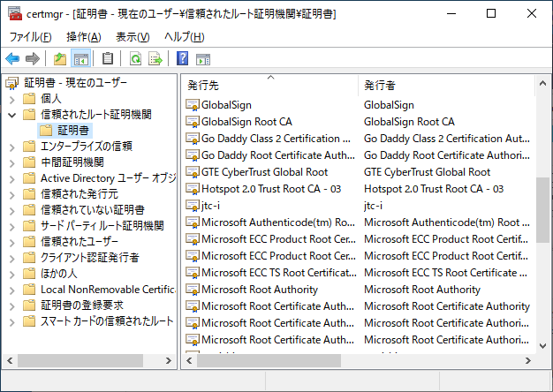This screenshot has height=392, width=553.
Task: Expand the 個人 tree node
Action: click(x=12, y=100)
